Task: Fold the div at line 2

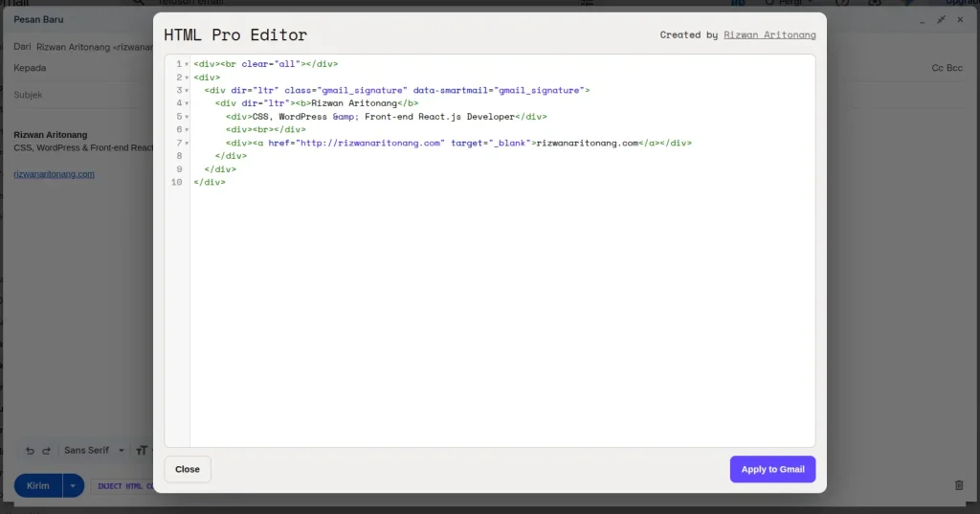Action: [187, 78]
